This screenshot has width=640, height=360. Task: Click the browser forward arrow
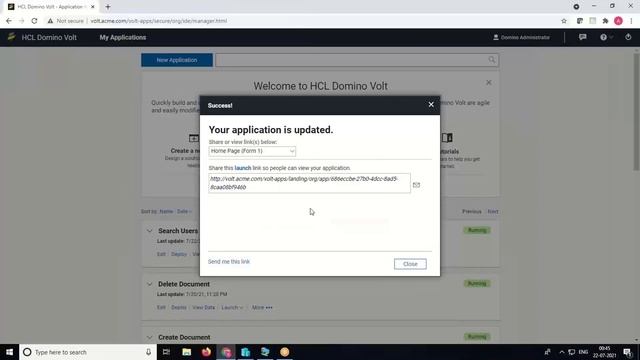21,21
